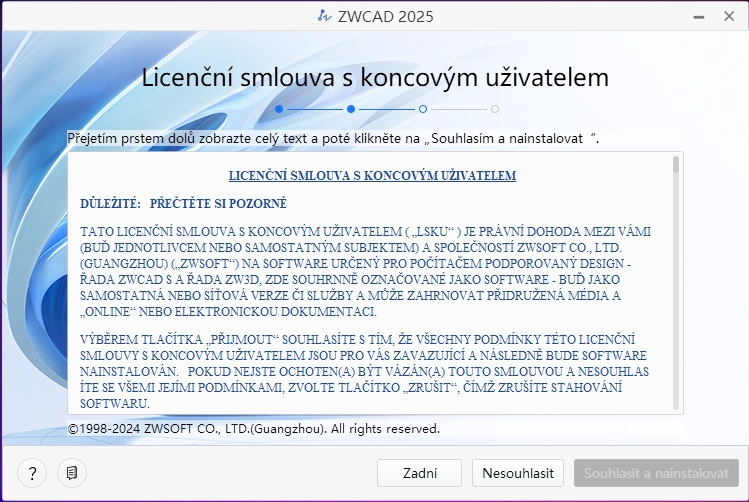Image resolution: width=749 pixels, height=502 pixels.
Task: Close the ZWCAD 2025 installer window
Action: [727, 16]
